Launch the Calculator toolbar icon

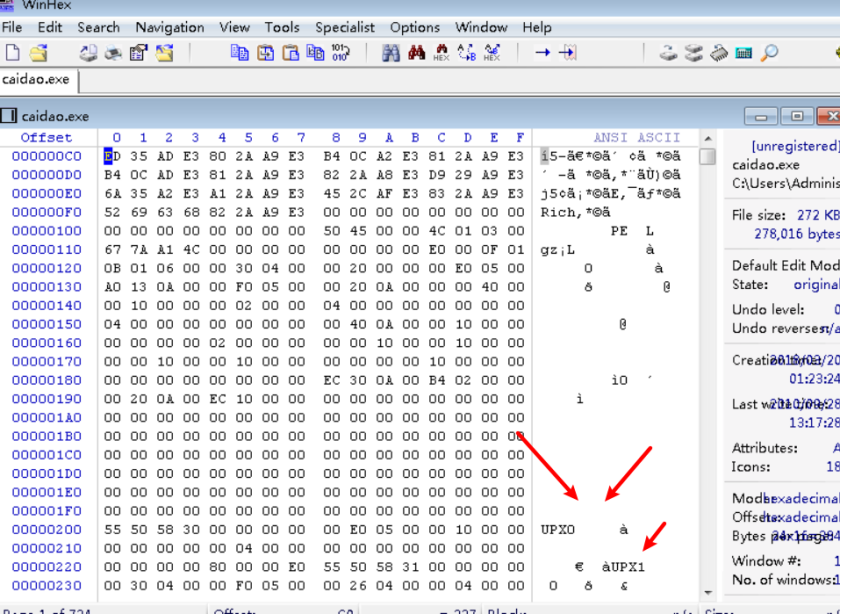point(744,53)
